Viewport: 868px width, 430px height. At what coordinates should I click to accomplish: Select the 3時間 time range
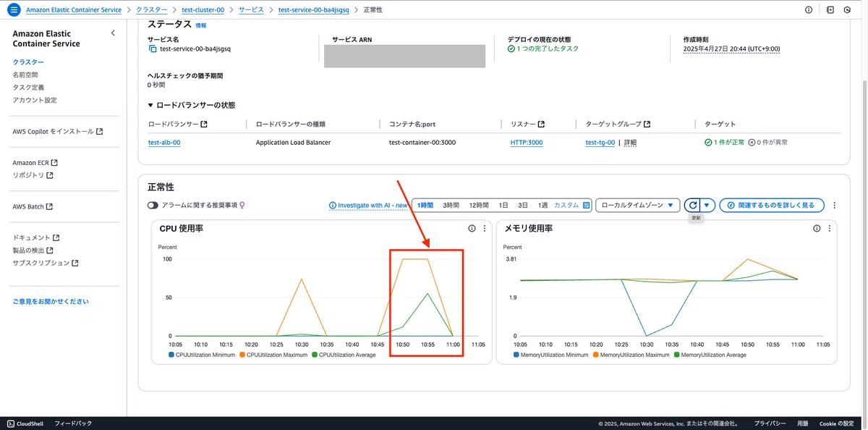451,206
